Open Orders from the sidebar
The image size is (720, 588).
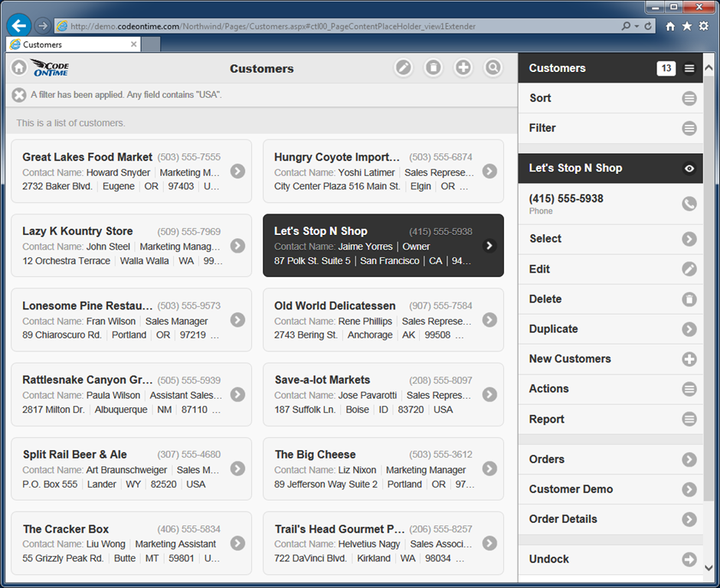tap(610, 459)
